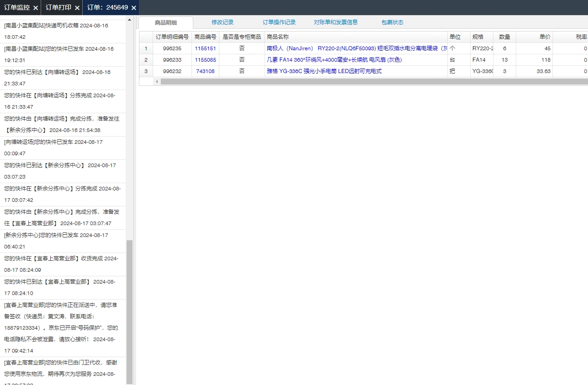Select row number 2 in table
Viewport: 588px width, 385px height.
pos(146,59)
